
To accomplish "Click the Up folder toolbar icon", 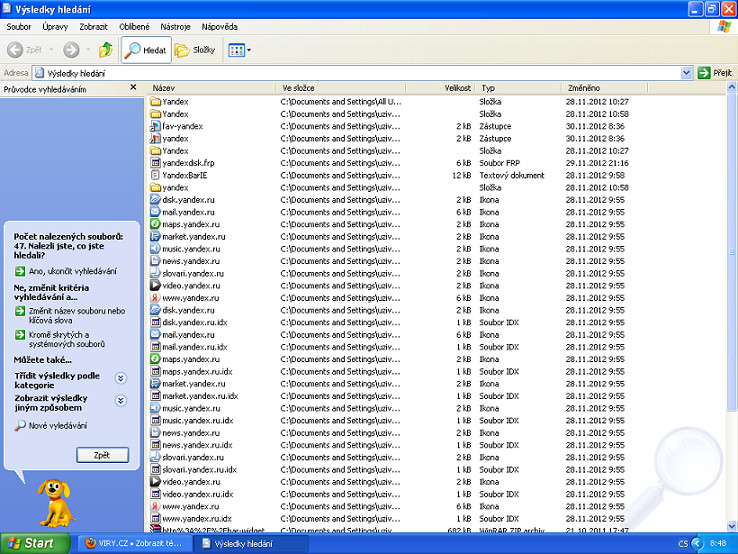I will click(x=105, y=50).
